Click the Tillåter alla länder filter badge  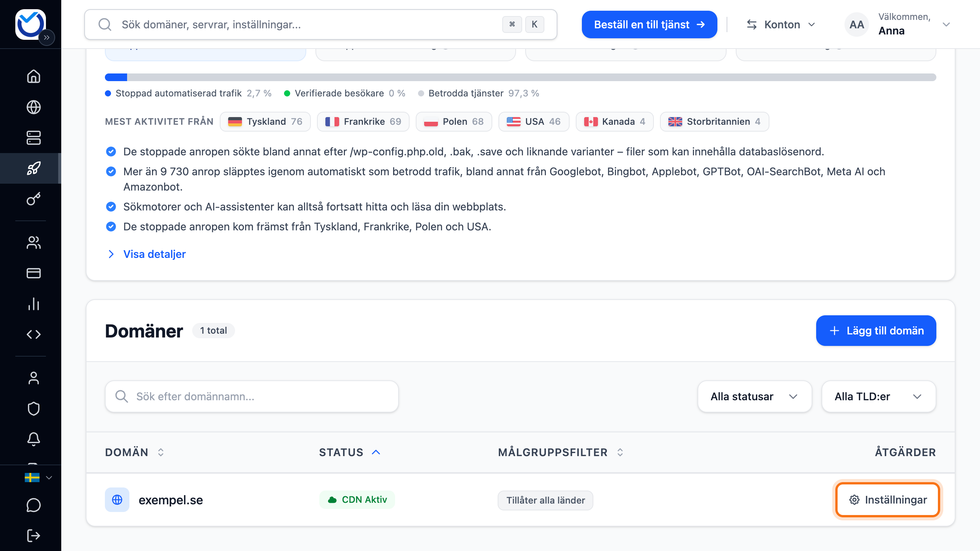[546, 500]
